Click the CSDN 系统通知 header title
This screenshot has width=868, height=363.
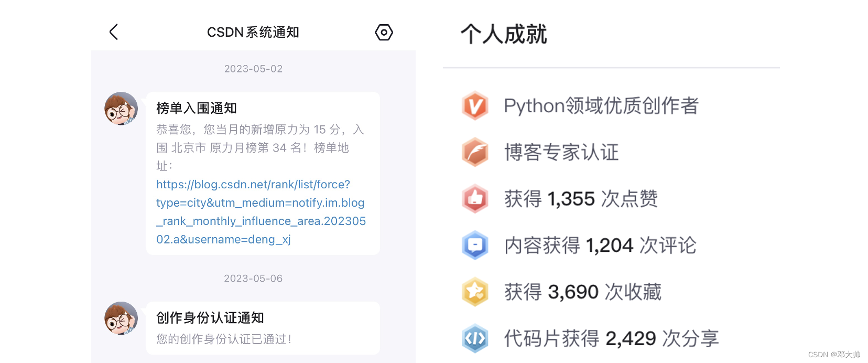253,32
